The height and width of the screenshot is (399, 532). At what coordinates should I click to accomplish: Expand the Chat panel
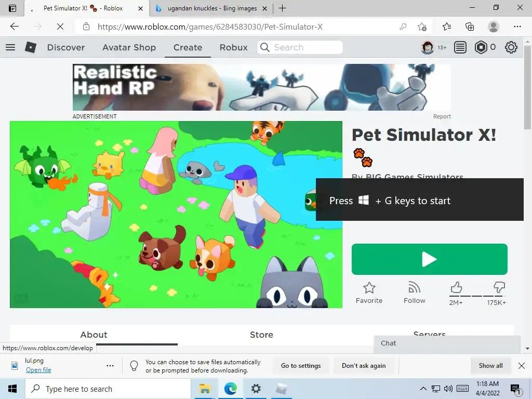pyautogui.click(x=447, y=343)
